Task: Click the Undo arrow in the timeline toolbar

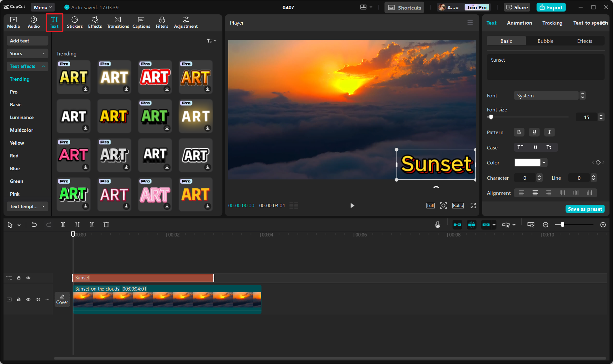Action: click(34, 225)
